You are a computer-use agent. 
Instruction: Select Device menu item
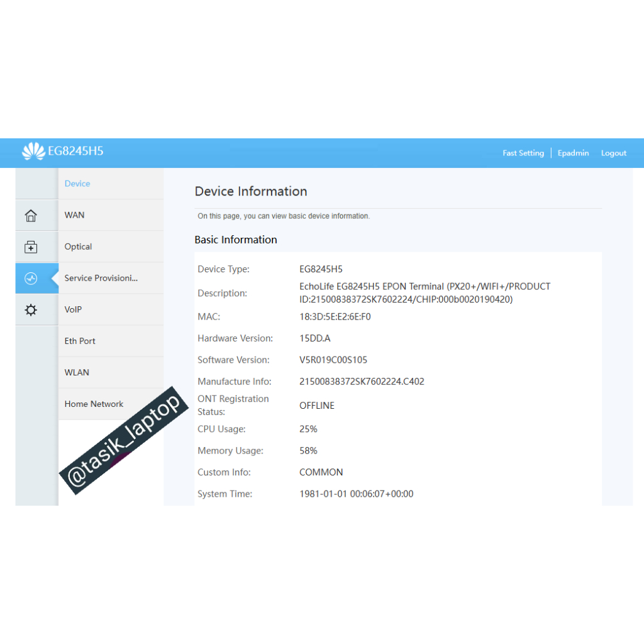click(111, 184)
